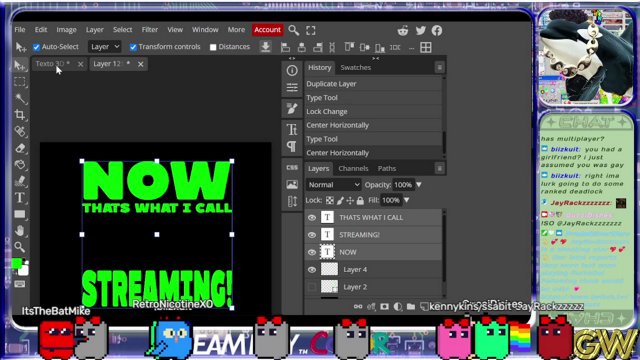Open the Paragraph panel icon

click(292, 146)
